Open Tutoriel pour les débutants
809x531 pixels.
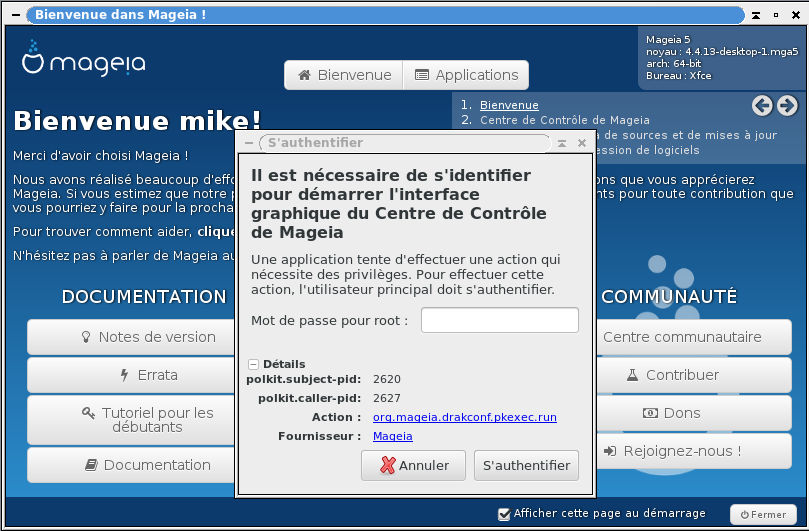(131, 420)
